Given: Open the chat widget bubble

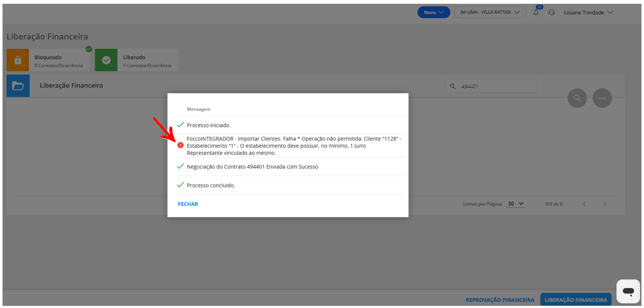Looking at the screenshot, I should click(x=628, y=291).
